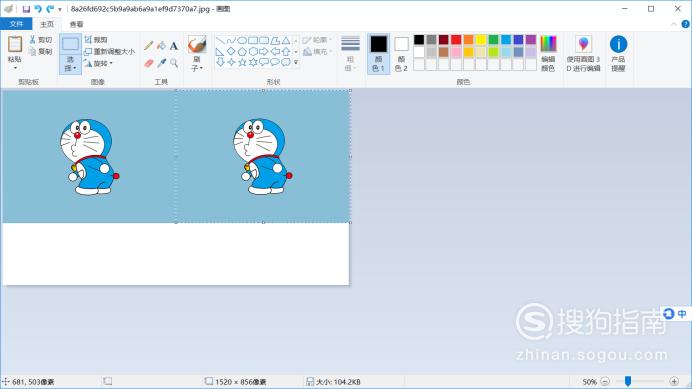
Task: Select the Eraser tool
Action: (149, 63)
